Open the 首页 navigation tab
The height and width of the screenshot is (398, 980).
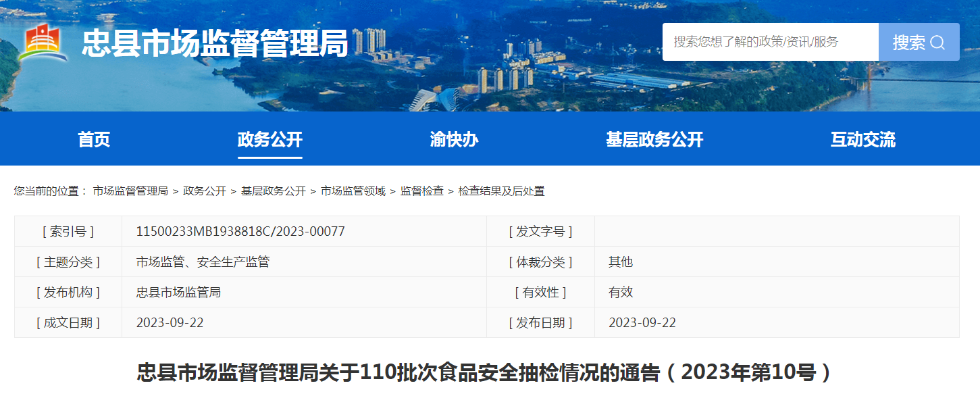pos(94,140)
